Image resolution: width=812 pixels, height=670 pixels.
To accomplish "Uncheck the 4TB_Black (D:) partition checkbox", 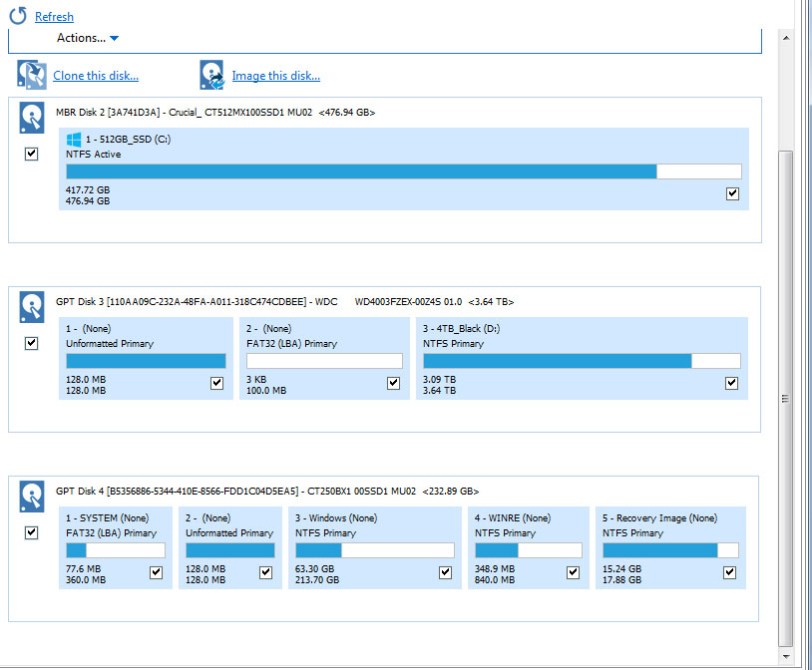I will pyautogui.click(x=732, y=383).
